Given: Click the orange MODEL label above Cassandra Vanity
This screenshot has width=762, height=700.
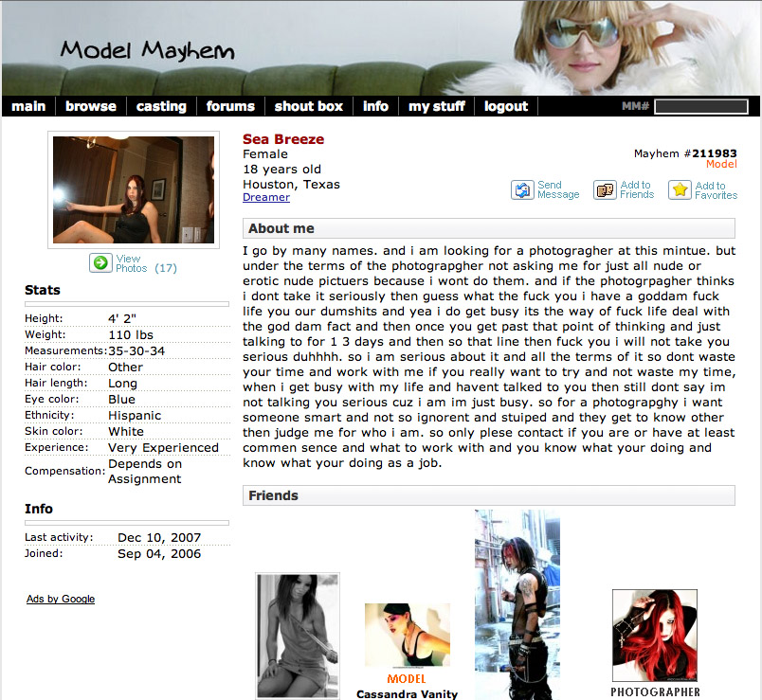Looking at the screenshot, I should 407,678.
